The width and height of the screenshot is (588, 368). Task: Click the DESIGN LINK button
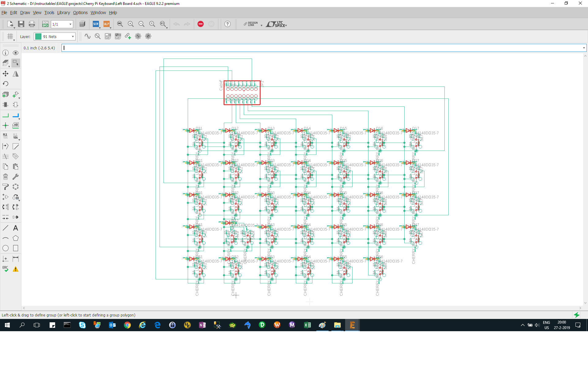click(x=251, y=24)
